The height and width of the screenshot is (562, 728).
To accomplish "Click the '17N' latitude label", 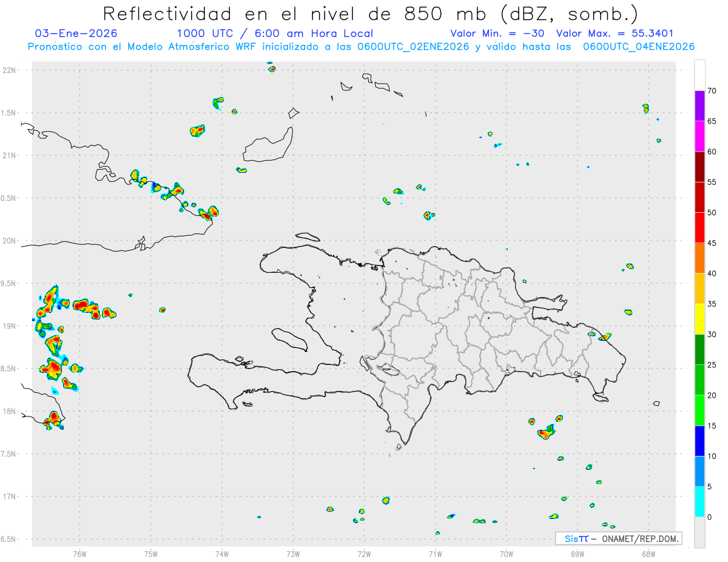I will (10, 497).
